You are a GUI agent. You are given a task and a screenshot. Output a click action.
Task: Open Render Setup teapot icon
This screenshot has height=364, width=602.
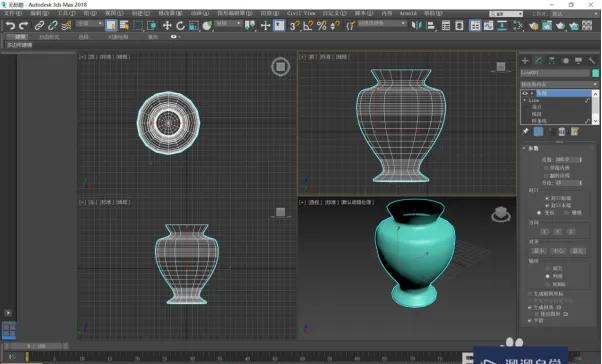(x=534, y=26)
